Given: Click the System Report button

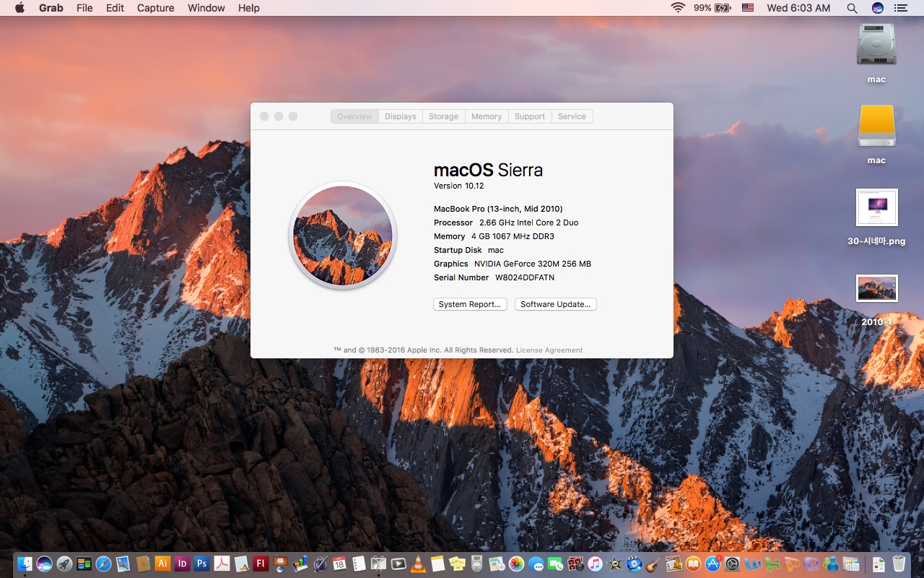Looking at the screenshot, I should click(470, 304).
